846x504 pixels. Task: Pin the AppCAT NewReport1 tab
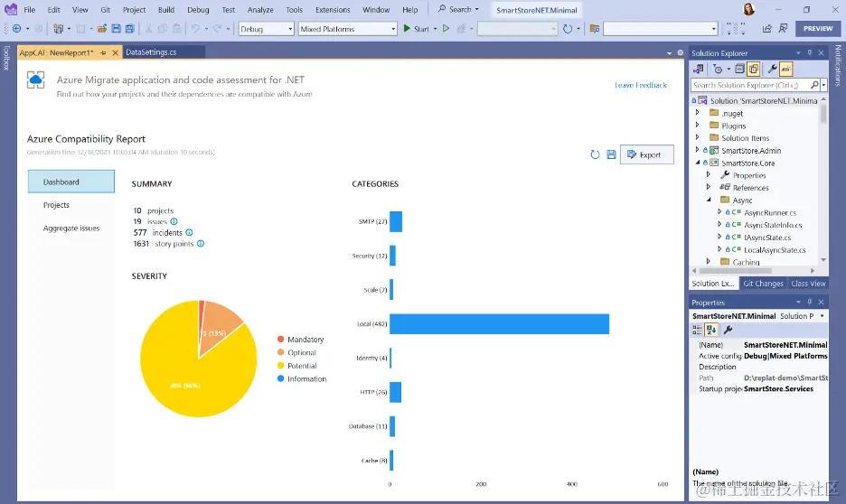pyautogui.click(x=104, y=53)
